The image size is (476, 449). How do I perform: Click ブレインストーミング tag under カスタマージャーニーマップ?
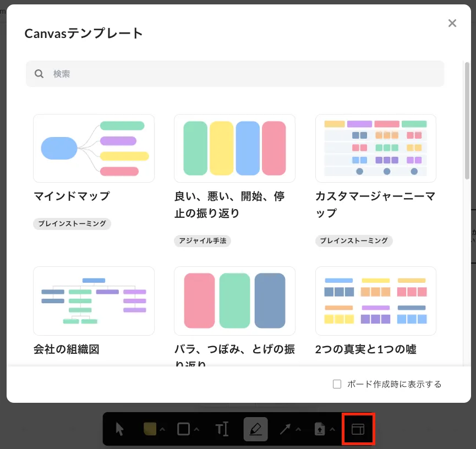(x=354, y=241)
